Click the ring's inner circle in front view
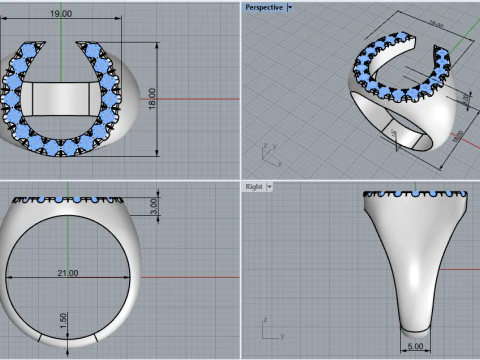This screenshot has width=480, height=360. (x=68, y=277)
